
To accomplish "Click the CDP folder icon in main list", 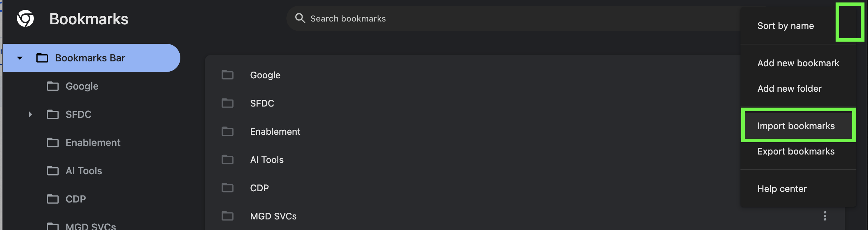I will (227, 188).
